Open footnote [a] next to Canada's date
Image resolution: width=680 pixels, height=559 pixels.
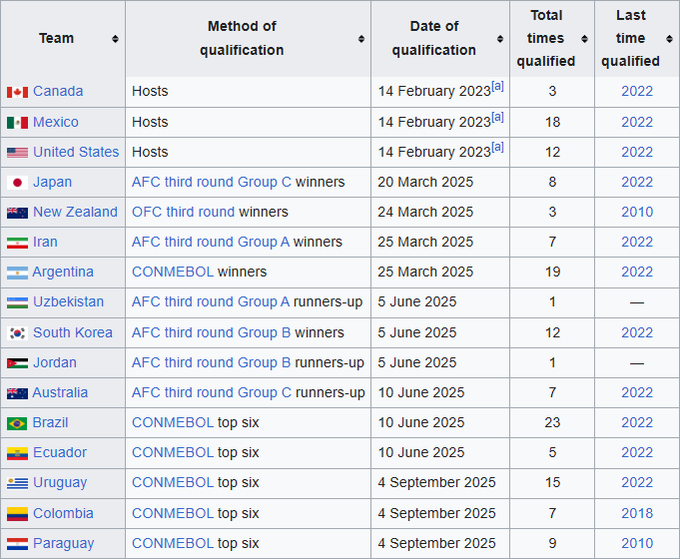(x=497, y=87)
